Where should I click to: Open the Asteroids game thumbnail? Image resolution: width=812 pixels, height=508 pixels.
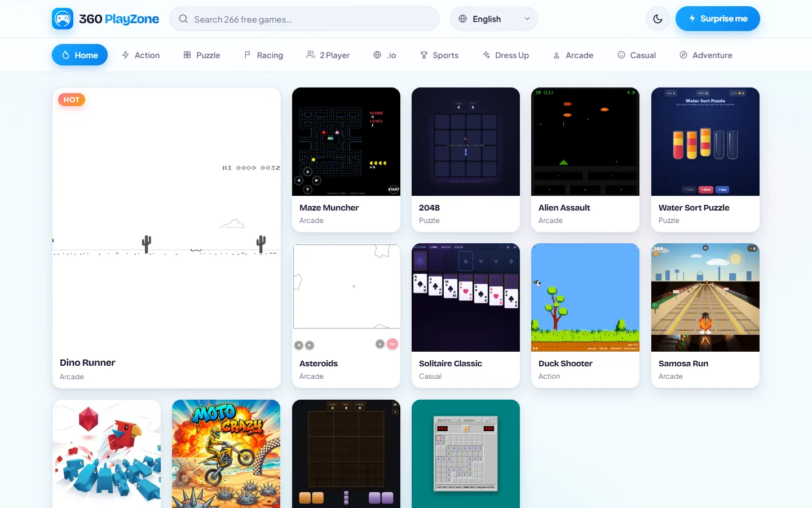tap(346, 297)
